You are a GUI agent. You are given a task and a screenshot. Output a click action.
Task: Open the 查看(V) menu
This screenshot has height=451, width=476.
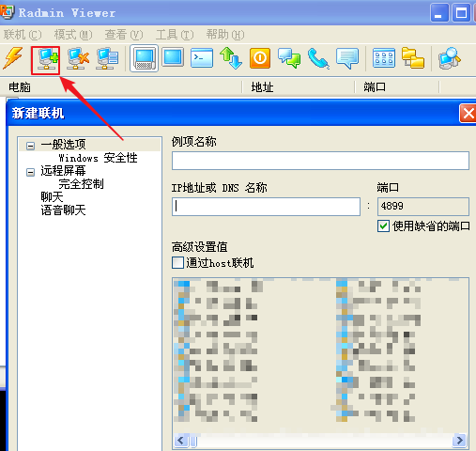(124, 35)
